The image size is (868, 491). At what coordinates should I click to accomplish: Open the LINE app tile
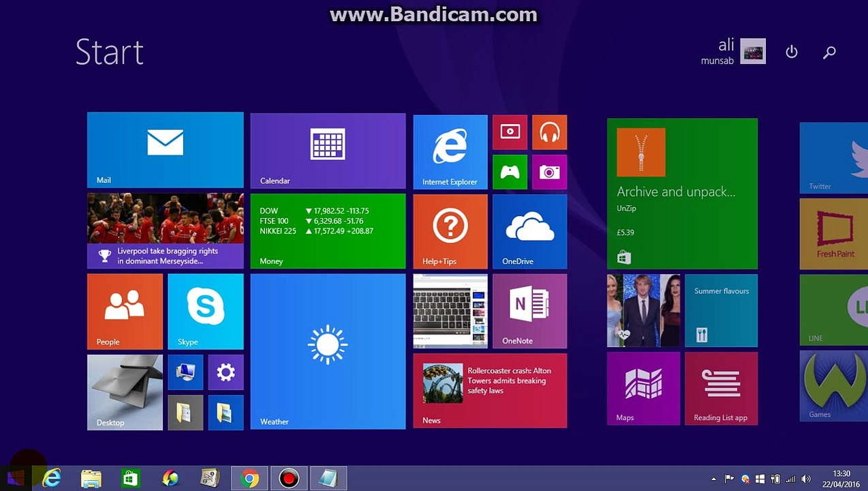point(834,310)
